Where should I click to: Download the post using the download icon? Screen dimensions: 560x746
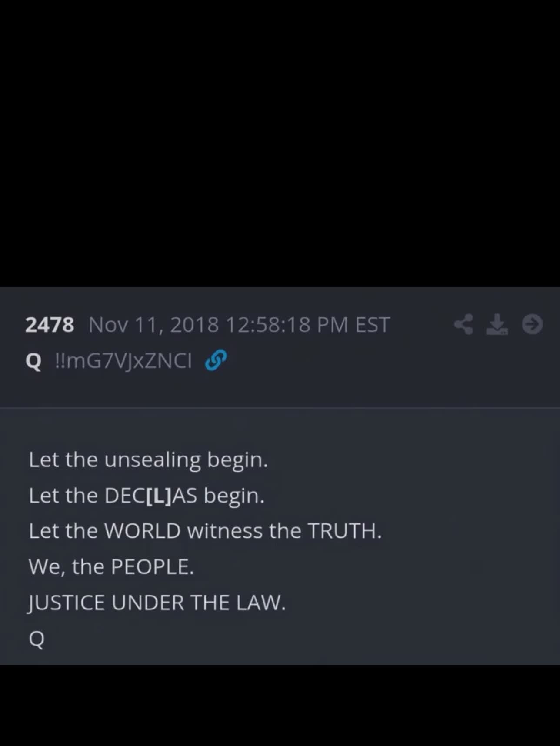click(x=497, y=325)
